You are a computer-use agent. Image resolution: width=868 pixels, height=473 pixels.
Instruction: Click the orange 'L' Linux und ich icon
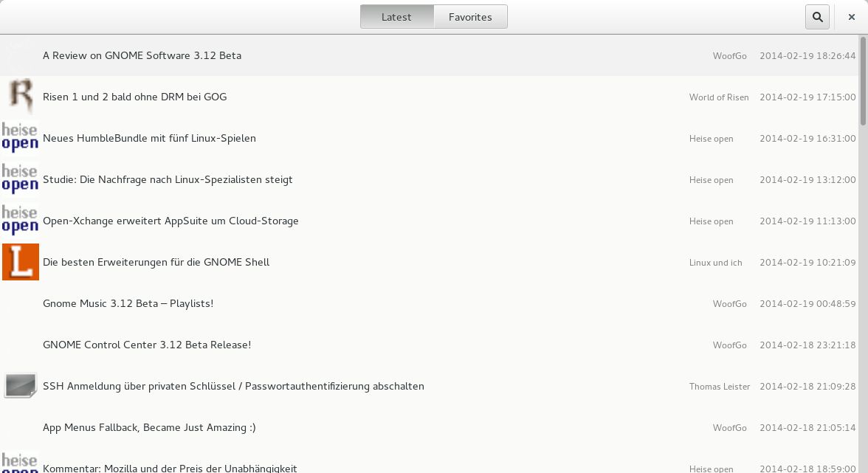click(21, 262)
